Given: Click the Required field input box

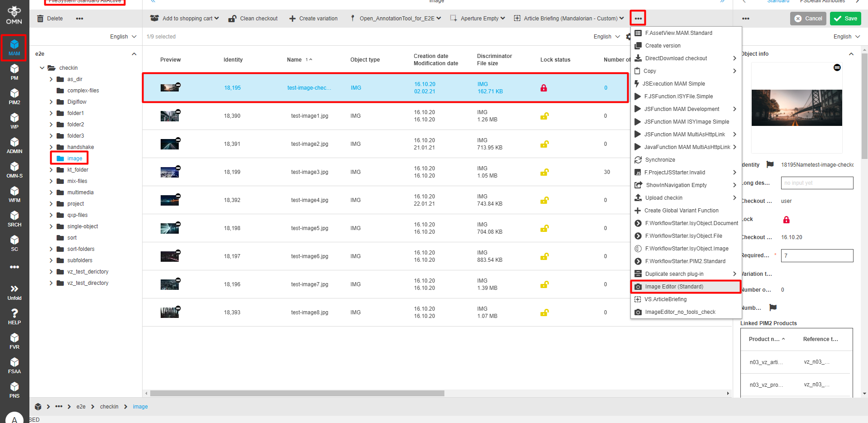Looking at the screenshot, I should point(816,255).
